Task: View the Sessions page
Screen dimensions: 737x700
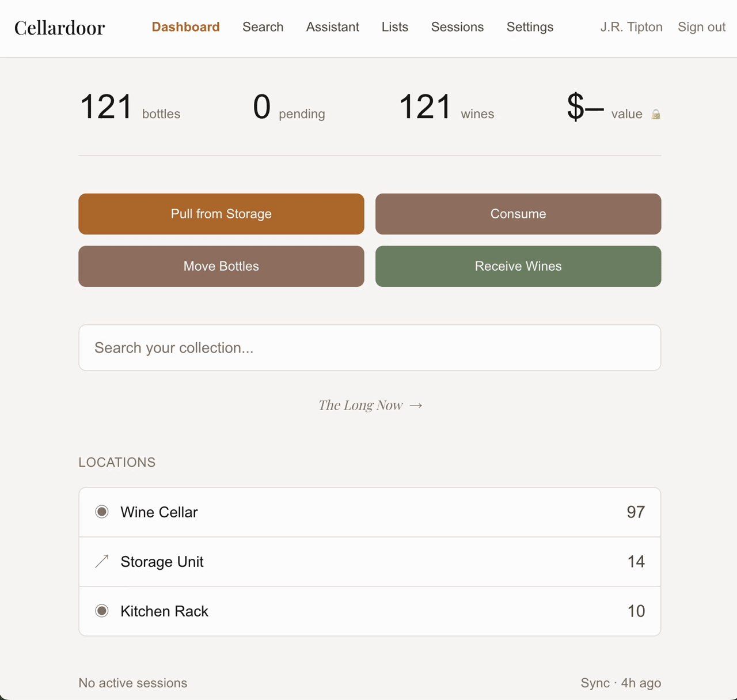Action: point(457,27)
